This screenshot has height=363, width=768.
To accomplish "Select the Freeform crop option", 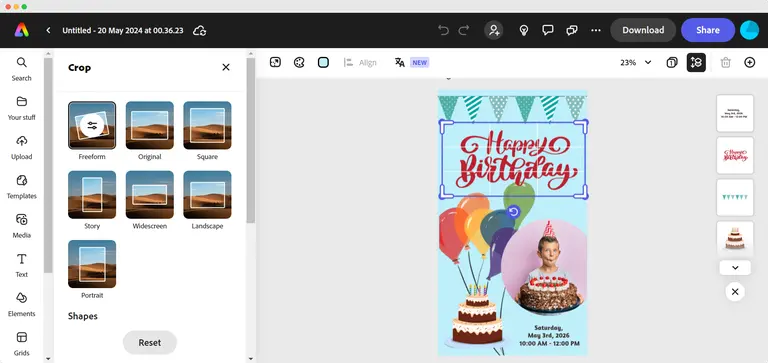I will 92,125.
